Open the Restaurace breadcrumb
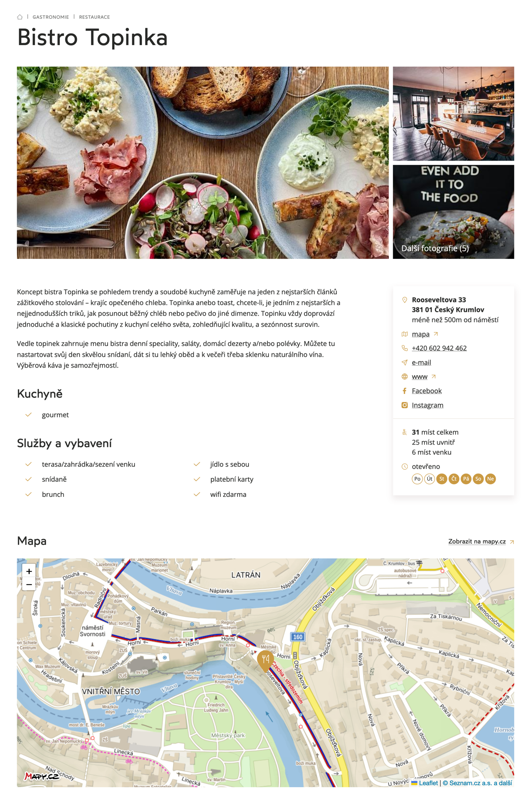532x803 pixels. [95, 17]
